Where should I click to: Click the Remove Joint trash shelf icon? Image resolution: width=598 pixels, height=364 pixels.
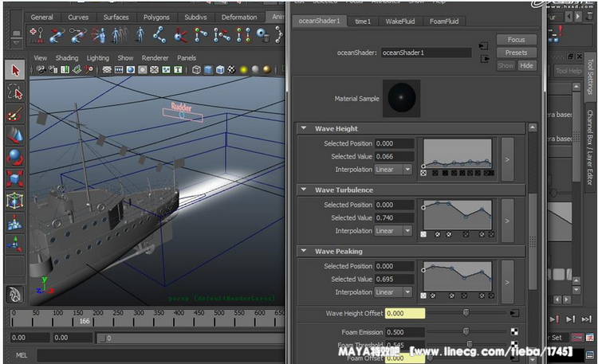point(263,35)
